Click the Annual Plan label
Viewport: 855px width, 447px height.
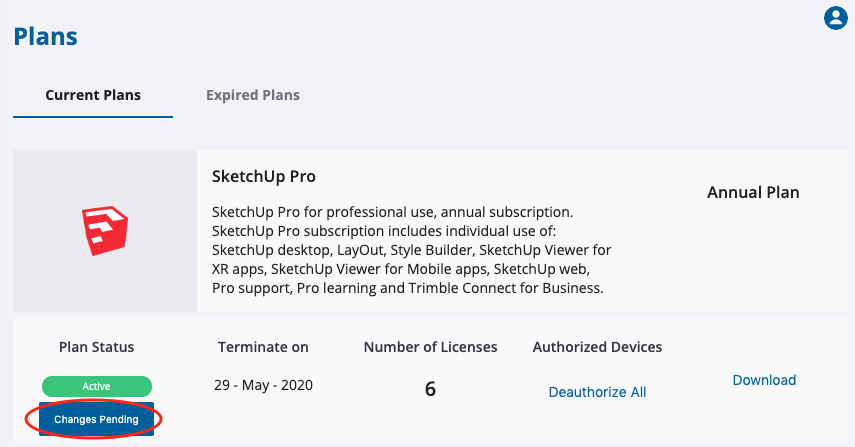click(753, 192)
